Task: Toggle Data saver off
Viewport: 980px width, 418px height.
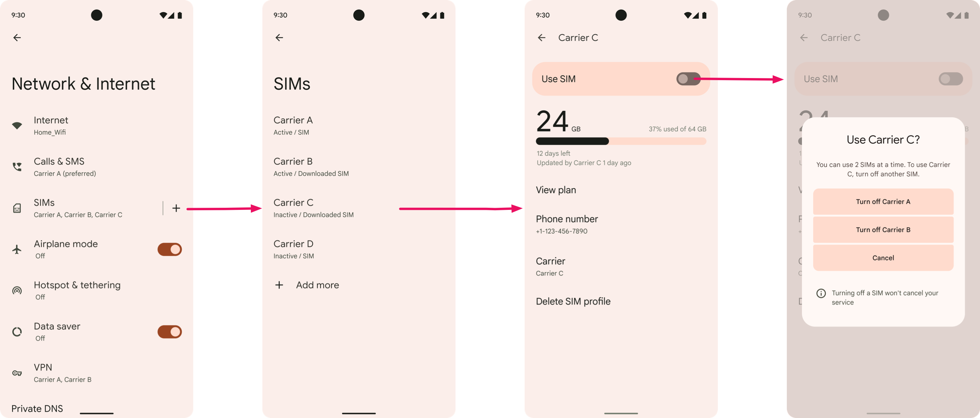Action: pyautogui.click(x=169, y=331)
